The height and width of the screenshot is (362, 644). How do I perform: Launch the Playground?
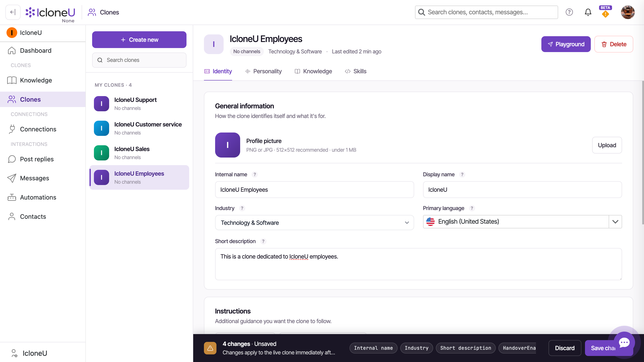coord(566,44)
